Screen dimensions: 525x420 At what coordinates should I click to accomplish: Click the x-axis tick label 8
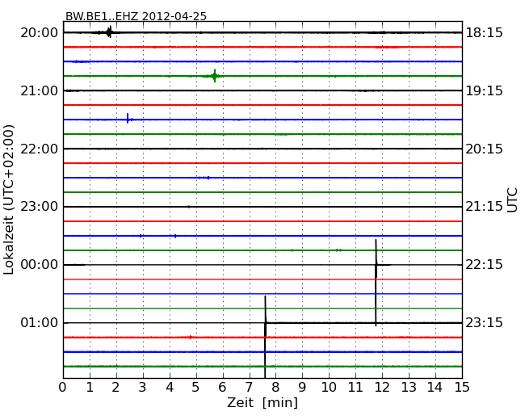tap(275, 388)
